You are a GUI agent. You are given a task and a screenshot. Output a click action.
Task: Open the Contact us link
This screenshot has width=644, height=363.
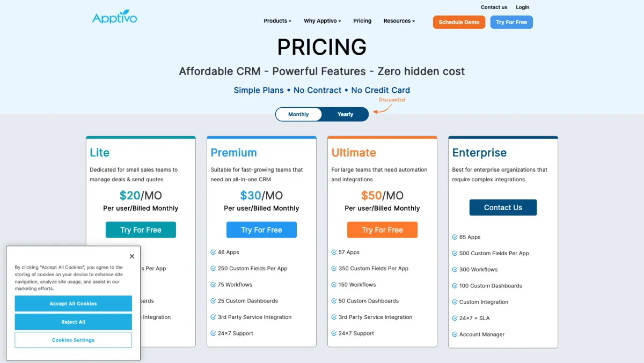click(494, 8)
